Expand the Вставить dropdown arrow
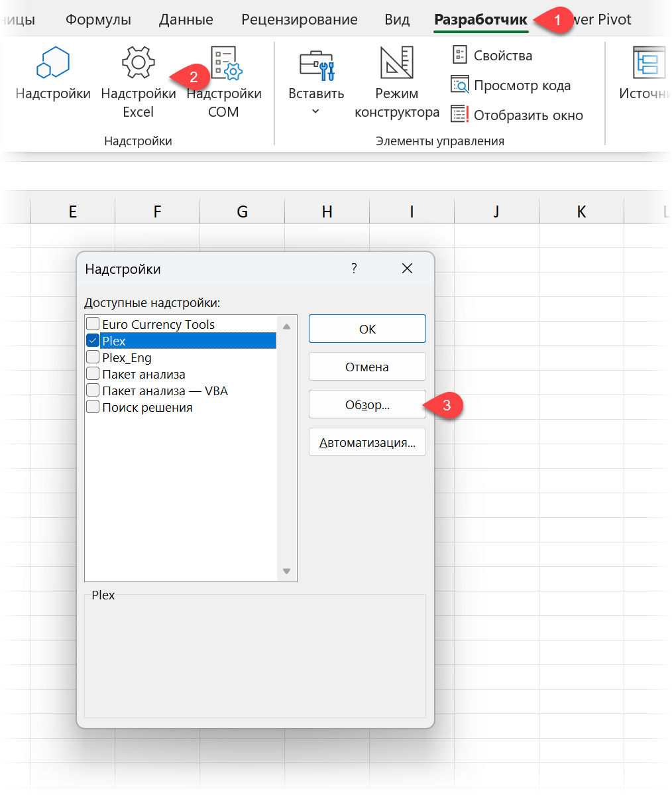Image resolution: width=672 pixels, height=795 pixels. pyautogui.click(x=315, y=111)
